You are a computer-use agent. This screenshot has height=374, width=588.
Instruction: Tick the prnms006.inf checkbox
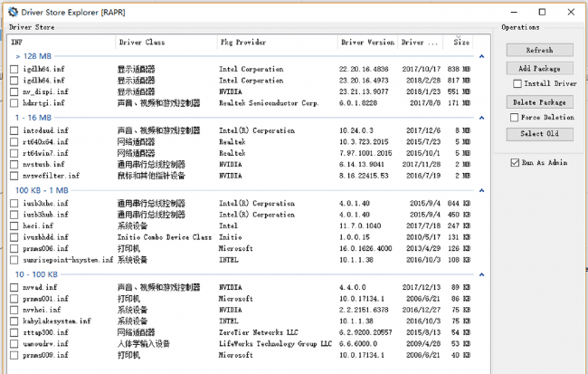click(x=14, y=249)
